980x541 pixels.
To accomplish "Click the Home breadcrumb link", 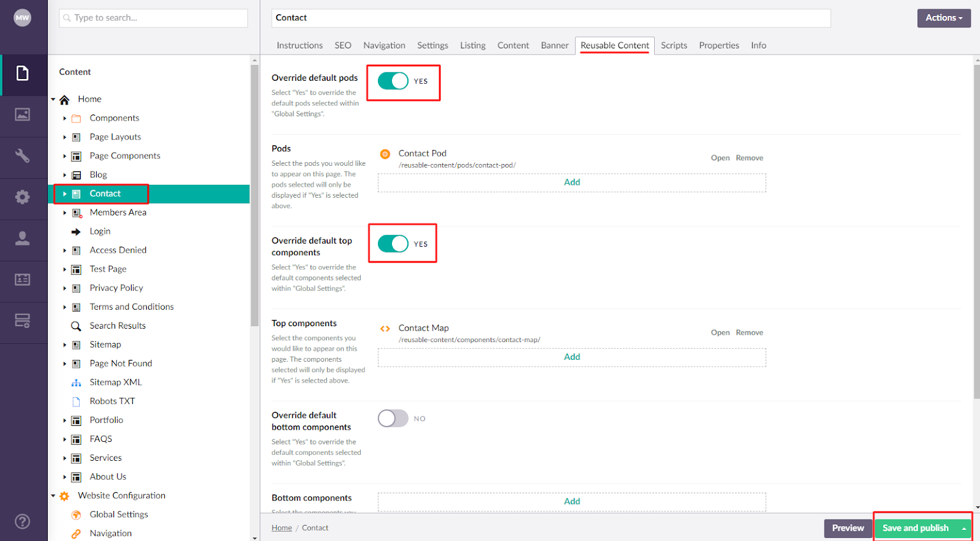I will (282, 528).
